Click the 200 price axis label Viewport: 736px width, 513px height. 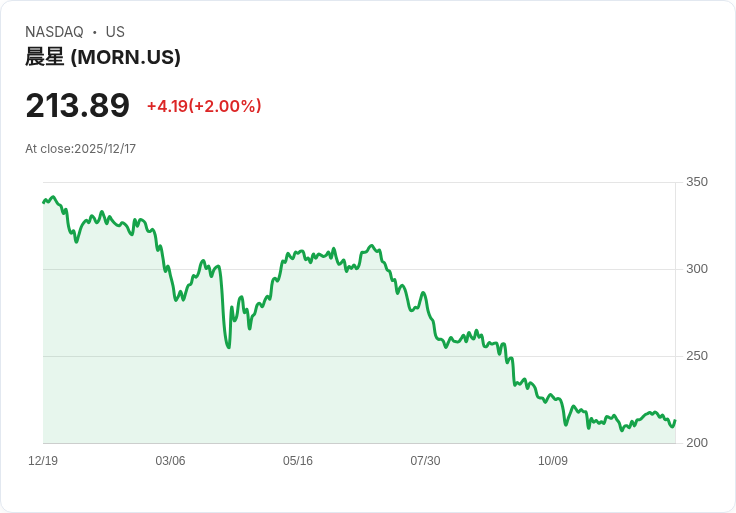(696, 443)
